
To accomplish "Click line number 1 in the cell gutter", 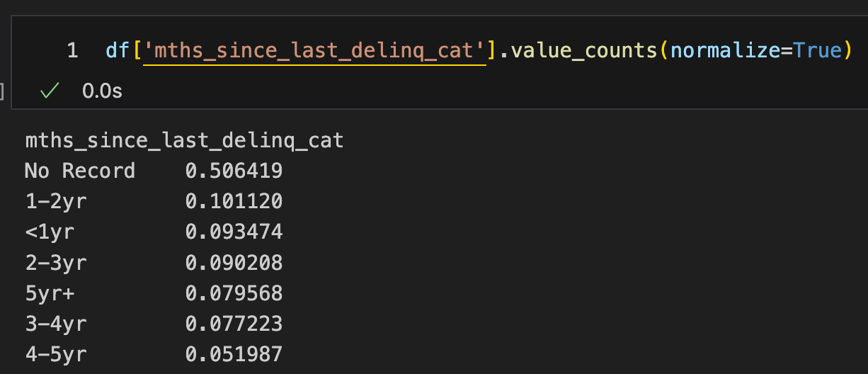I will tap(72, 51).
